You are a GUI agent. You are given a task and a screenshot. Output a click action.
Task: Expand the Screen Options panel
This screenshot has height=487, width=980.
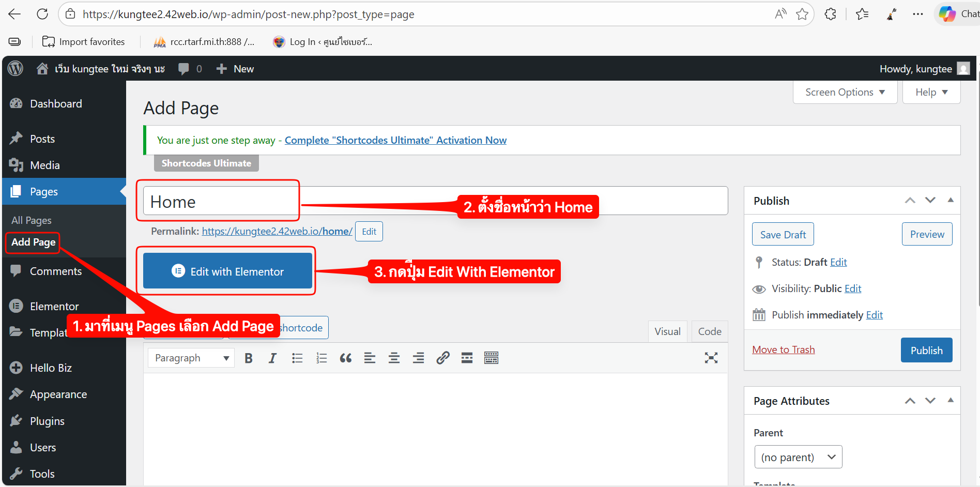(x=845, y=93)
